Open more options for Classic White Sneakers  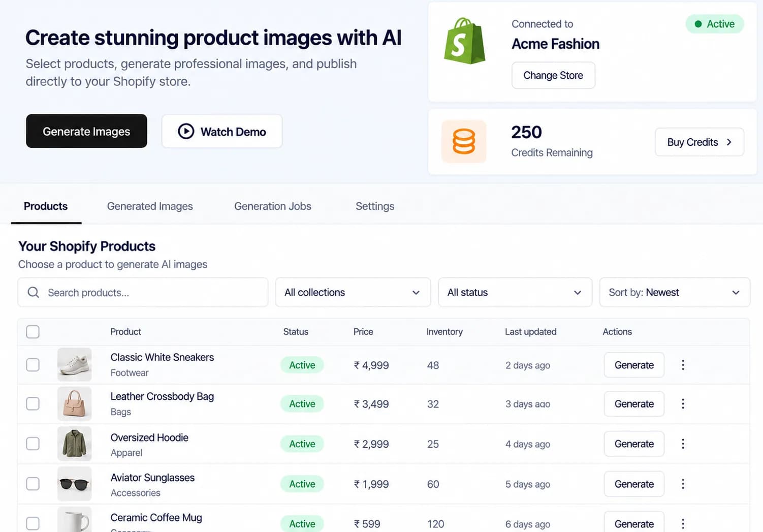pos(683,365)
